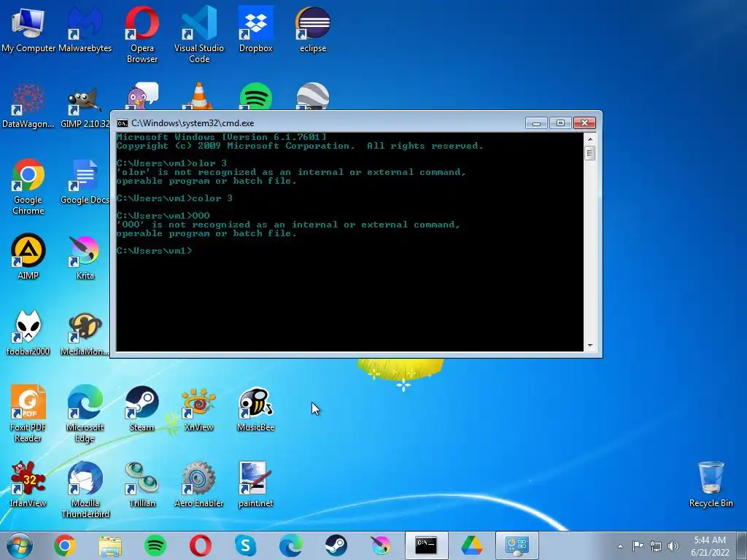Screen dimensions: 747x560
Task: Minimize the cmd.exe window
Action: (x=536, y=123)
